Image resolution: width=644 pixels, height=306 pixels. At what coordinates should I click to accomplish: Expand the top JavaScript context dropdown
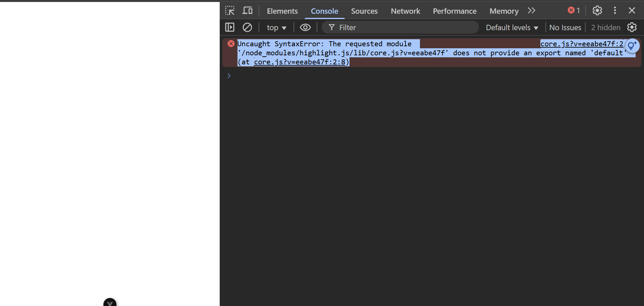point(276,27)
